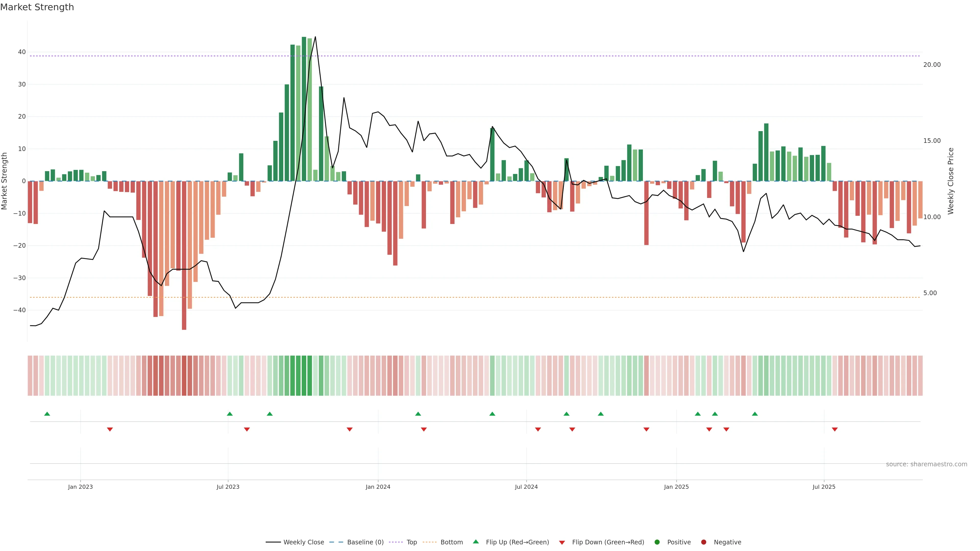Click the red Flip Down legend triangle
980x551 pixels.
562,543
